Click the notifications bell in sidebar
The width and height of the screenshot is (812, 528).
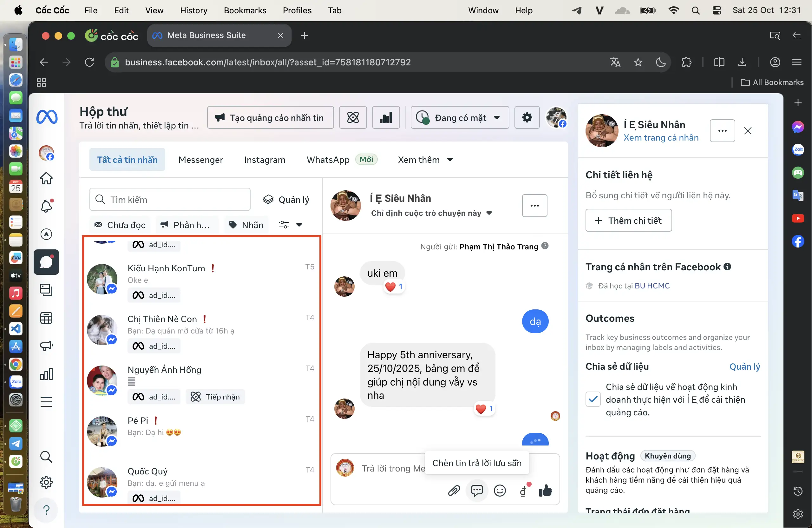[x=46, y=206]
